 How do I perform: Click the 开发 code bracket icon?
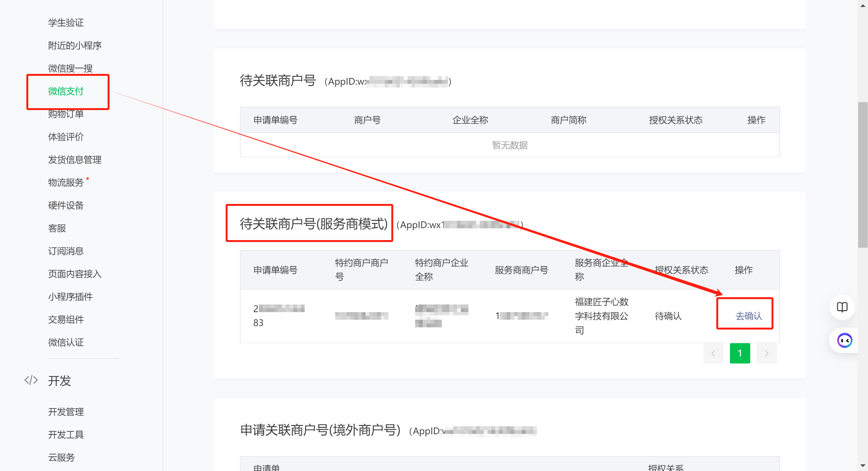(31, 380)
